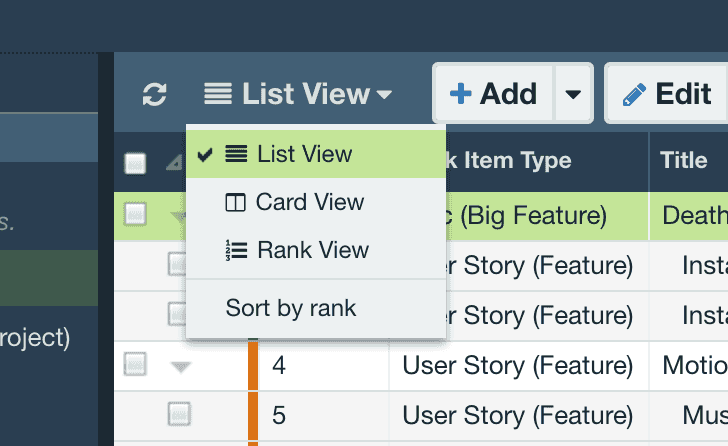The width and height of the screenshot is (728, 446).
Task: Switch to Card View in menu
Action: pos(316,202)
